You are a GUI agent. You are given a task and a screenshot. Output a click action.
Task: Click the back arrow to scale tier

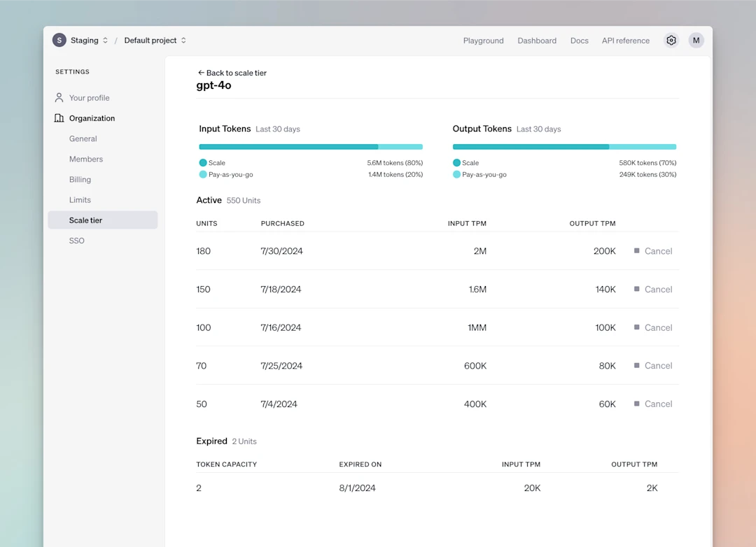pos(201,73)
